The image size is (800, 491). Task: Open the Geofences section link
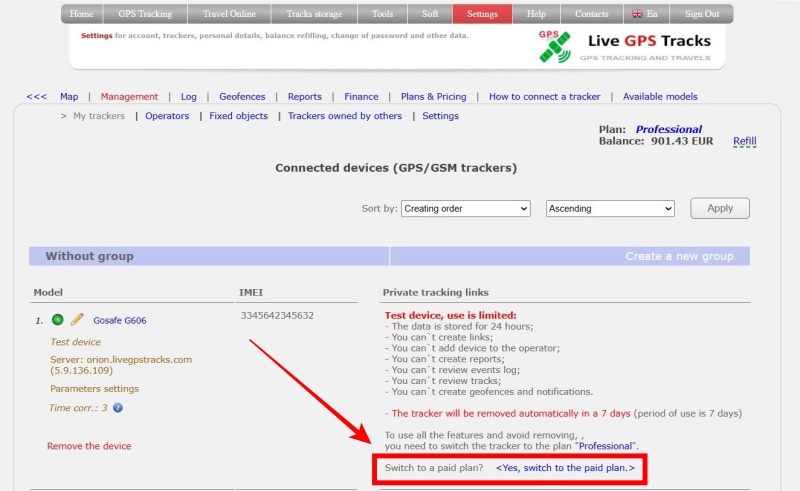242,97
